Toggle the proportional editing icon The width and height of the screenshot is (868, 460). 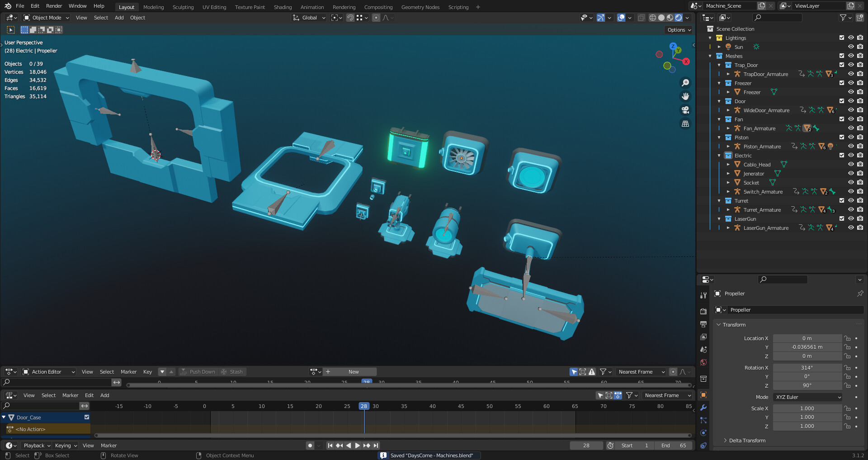(x=376, y=18)
